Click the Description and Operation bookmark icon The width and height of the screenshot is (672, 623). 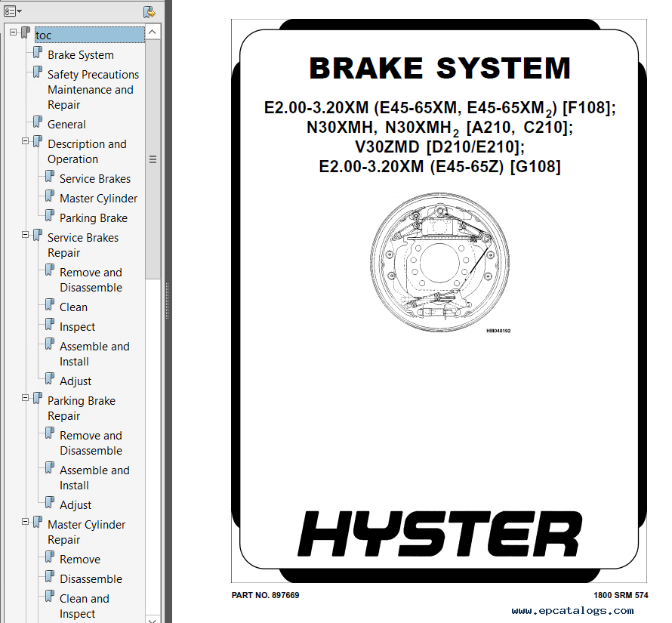click(38, 141)
